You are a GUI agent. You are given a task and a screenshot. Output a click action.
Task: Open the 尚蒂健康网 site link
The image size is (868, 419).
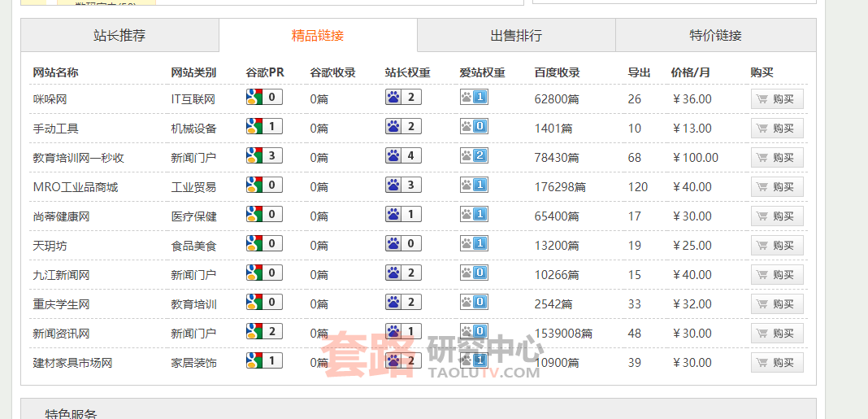[61, 217]
